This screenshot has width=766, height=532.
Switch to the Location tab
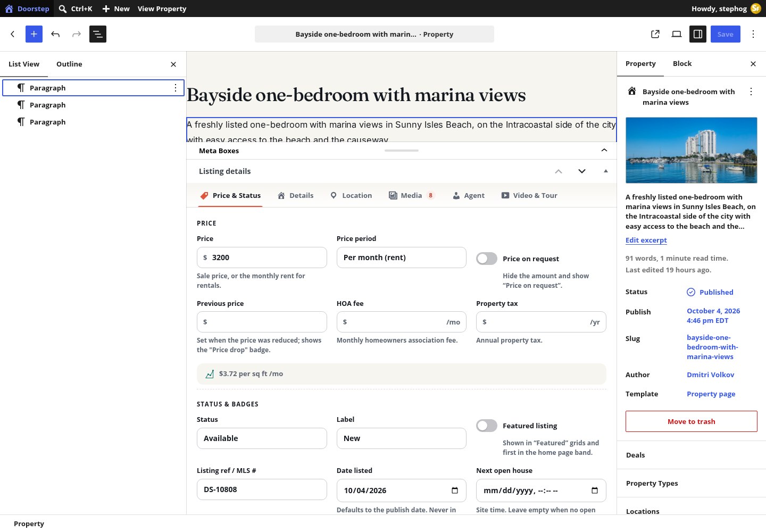point(351,196)
